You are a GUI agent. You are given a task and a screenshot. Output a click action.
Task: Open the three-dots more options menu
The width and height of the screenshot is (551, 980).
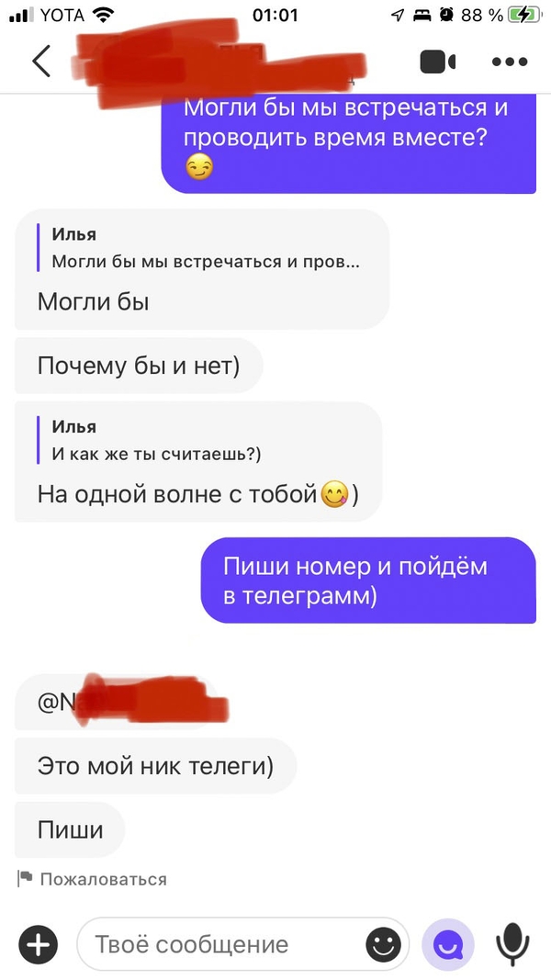510,62
